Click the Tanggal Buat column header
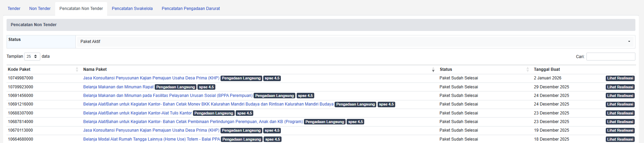This screenshot has height=143, width=644. point(547,69)
